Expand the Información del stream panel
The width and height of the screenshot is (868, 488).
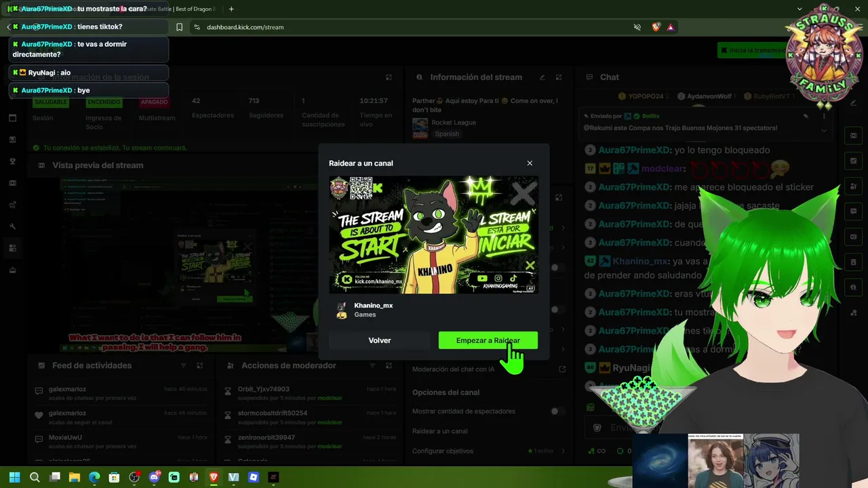559,77
